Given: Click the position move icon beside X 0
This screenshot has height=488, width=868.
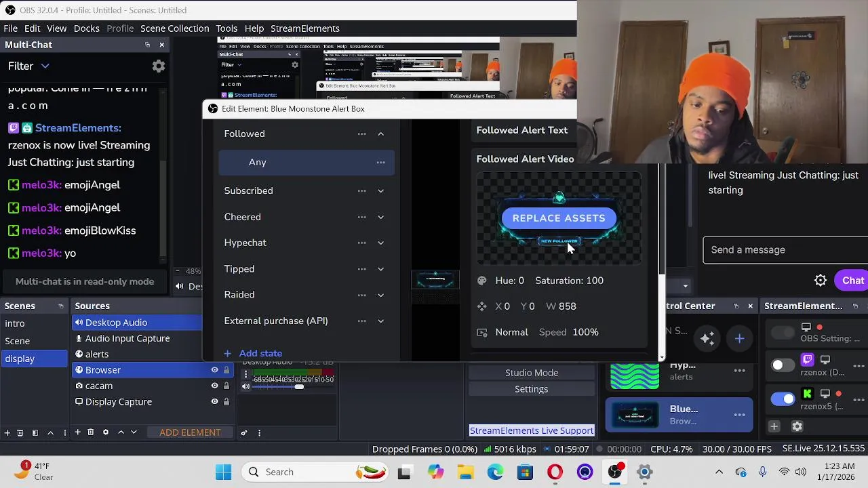Looking at the screenshot, I should pos(482,306).
